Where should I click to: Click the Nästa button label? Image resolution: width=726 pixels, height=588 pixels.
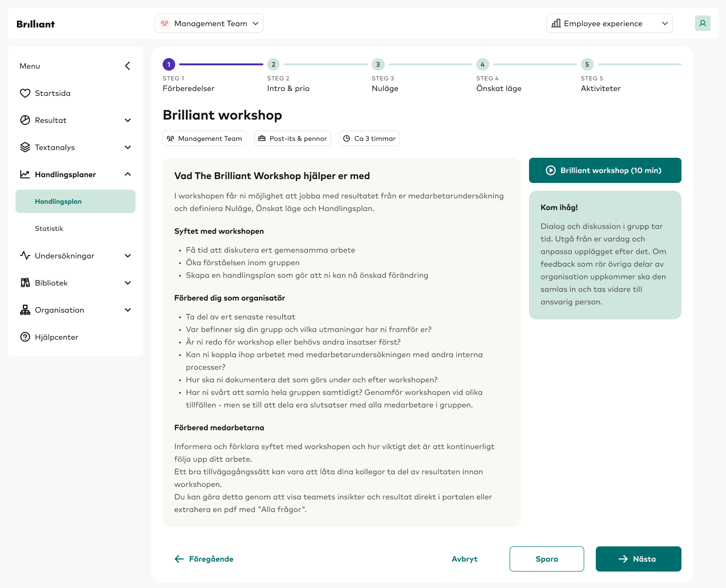click(644, 559)
